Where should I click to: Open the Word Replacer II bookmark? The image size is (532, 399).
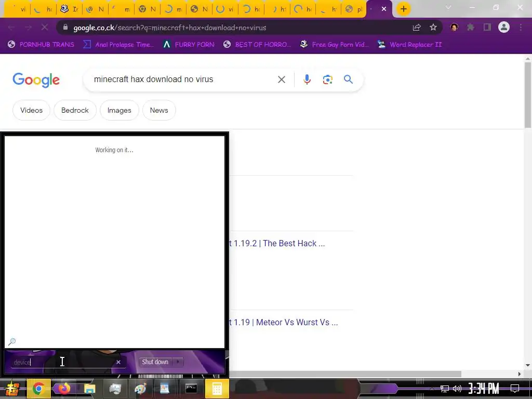409,45
